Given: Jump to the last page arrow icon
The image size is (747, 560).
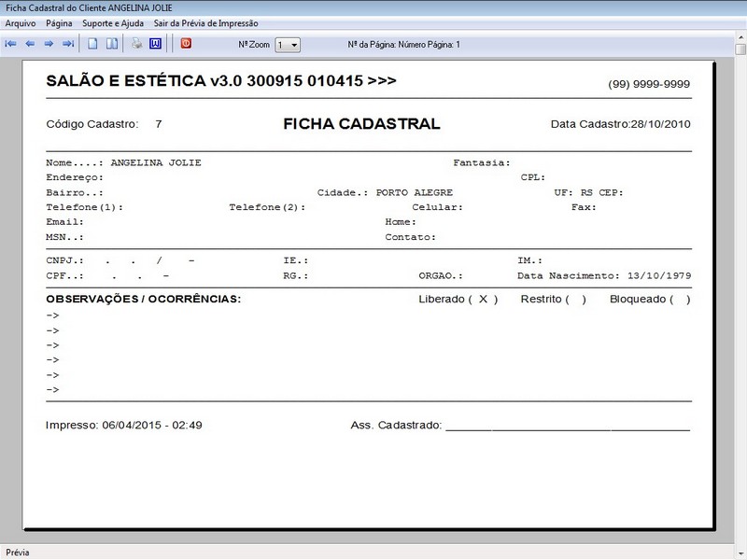Looking at the screenshot, I should tap(68, 44).
